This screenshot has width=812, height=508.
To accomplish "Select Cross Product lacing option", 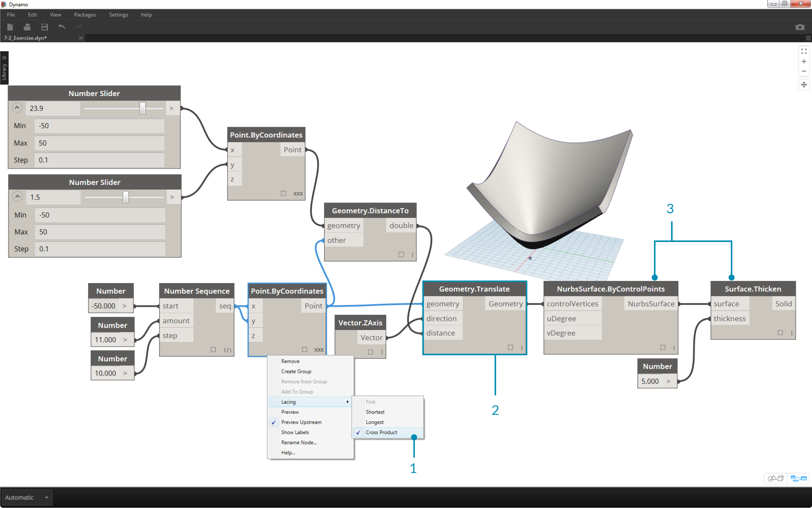I will [381, 432].
